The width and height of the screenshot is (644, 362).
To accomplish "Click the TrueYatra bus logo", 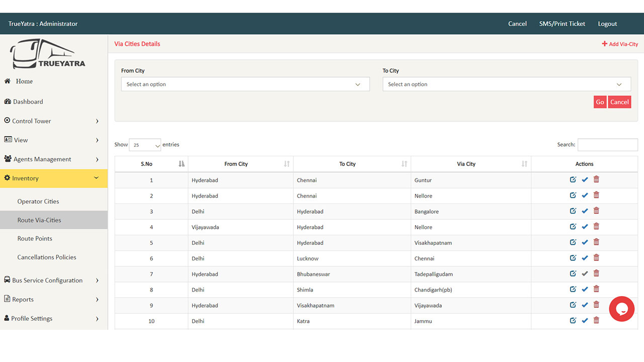I will 48,54.
